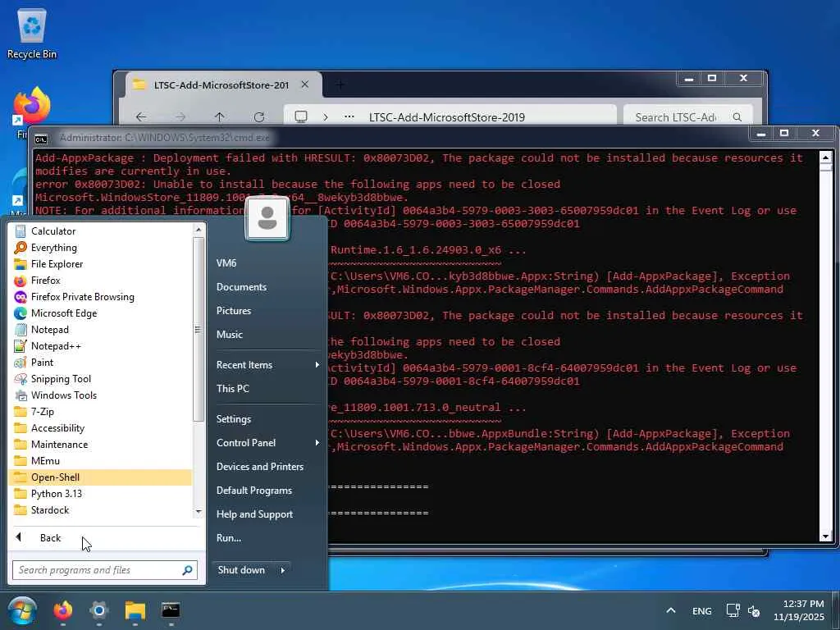Switch to the Command Prompt taskbar icon
Image resolution: width=840 pixels, height=630 pixels.
click(171, 610)
